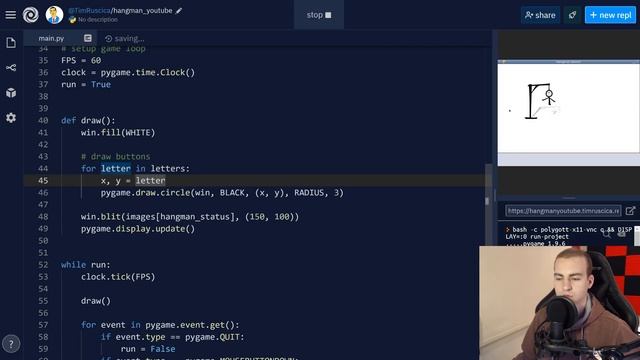
Task: Stop the running program
Action: pos(319,15)
